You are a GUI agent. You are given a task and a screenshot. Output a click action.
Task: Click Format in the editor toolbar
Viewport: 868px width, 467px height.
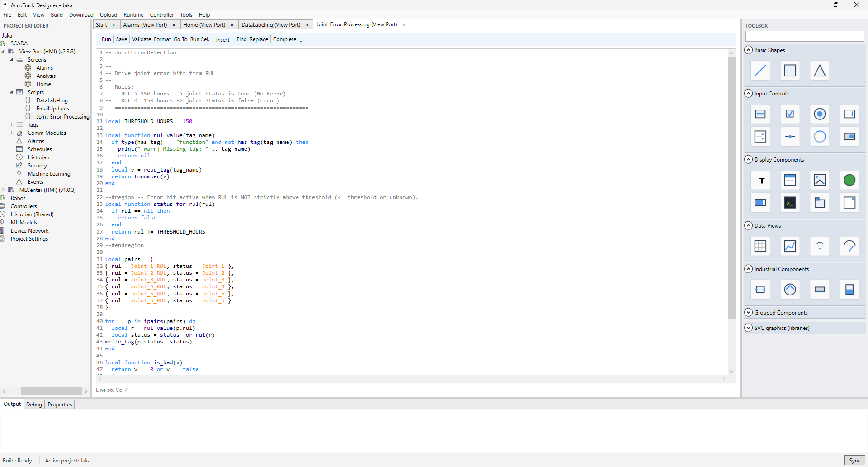(162, 39)
